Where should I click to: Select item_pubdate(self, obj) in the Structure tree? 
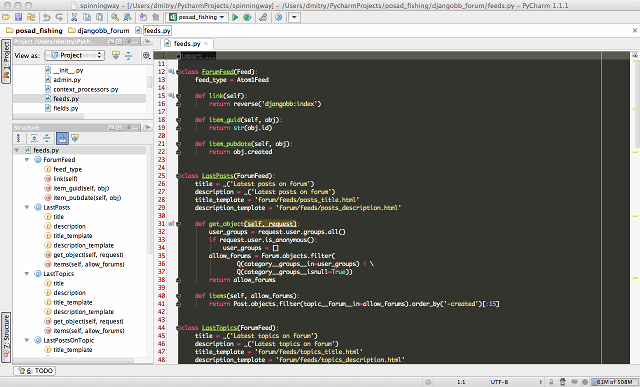click(x=82, y=198)
